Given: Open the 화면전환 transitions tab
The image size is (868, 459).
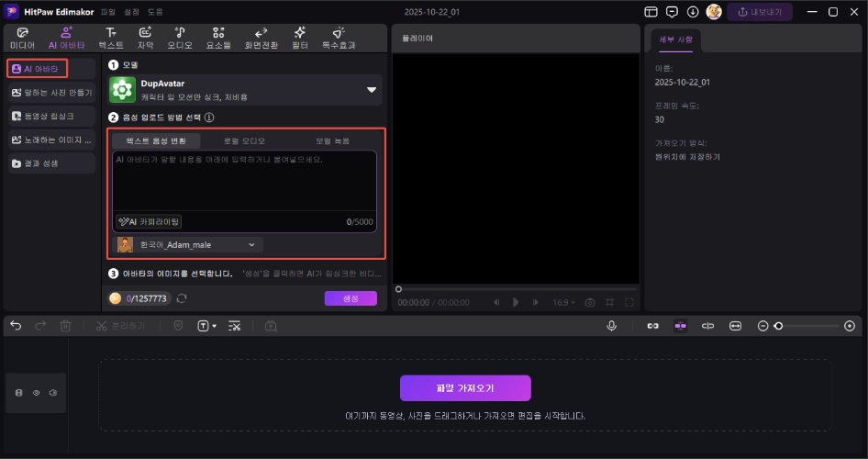Looking at the screenshot, I should [262, 39].
